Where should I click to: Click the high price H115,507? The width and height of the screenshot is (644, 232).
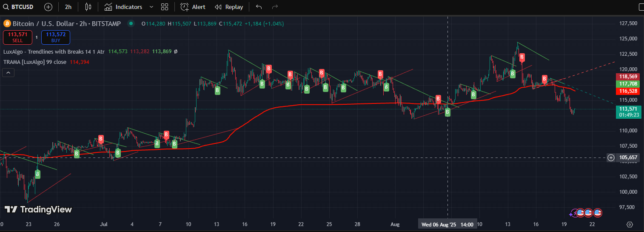tap(179, 24)
